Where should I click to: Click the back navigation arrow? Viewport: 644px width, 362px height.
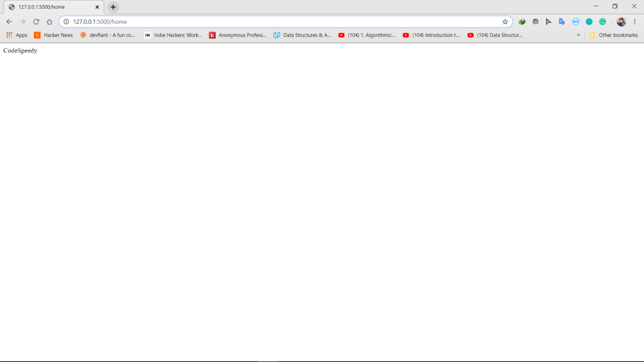9,21
